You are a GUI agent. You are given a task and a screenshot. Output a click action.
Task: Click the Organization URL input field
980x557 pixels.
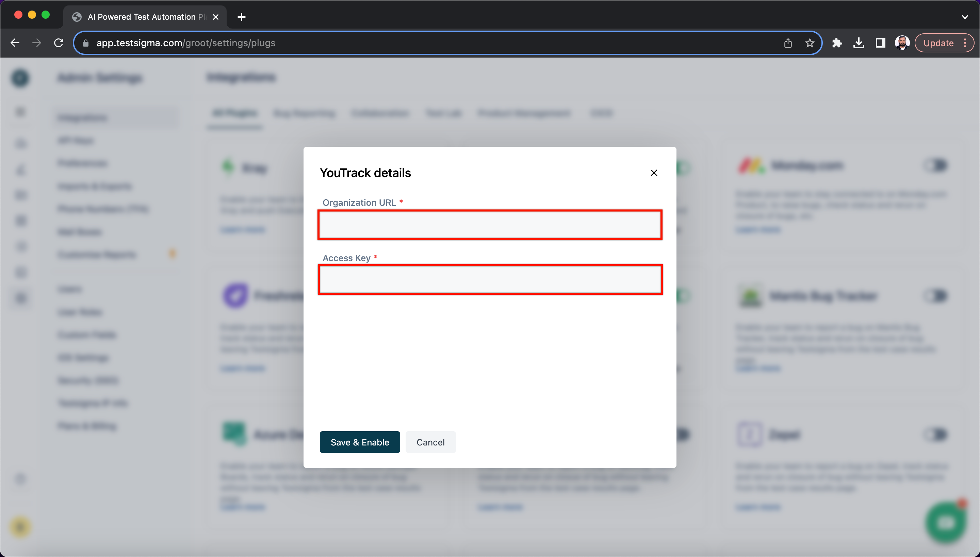point(490,225)
